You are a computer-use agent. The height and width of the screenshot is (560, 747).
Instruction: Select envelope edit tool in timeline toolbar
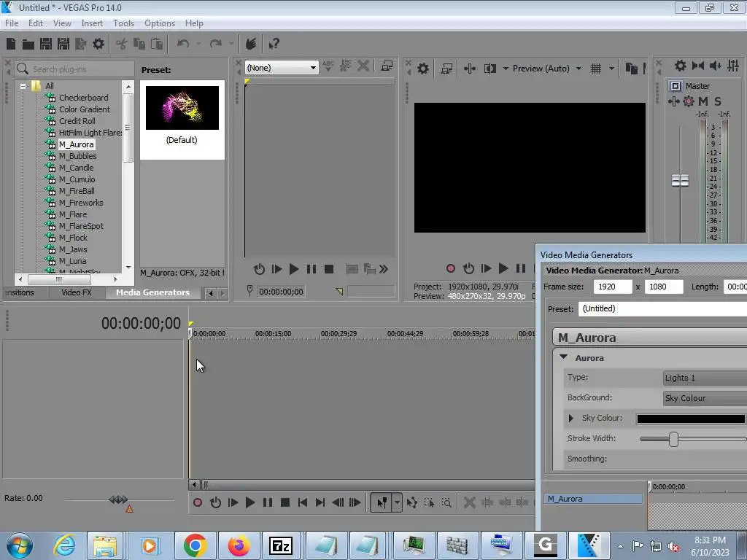tap(412, 502)
